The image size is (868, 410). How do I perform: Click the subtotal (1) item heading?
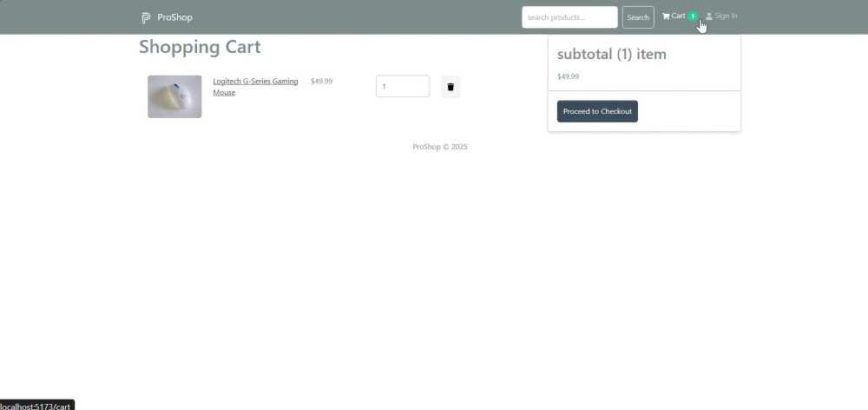click(612, 55)
